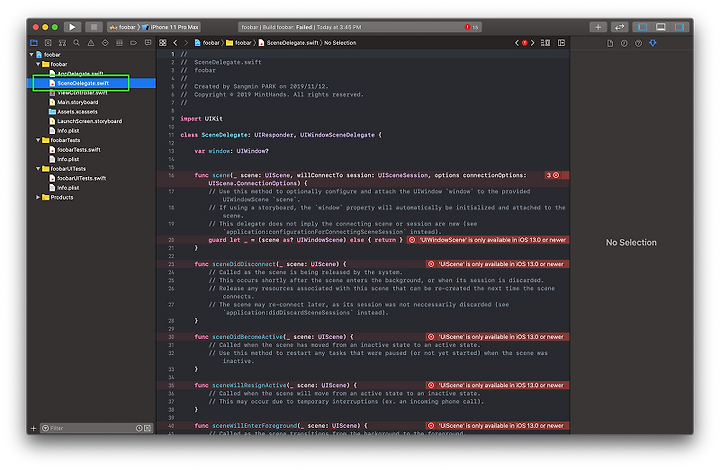Show the Project navigator
Screen dimensions: 720x470
pos(34,43)
